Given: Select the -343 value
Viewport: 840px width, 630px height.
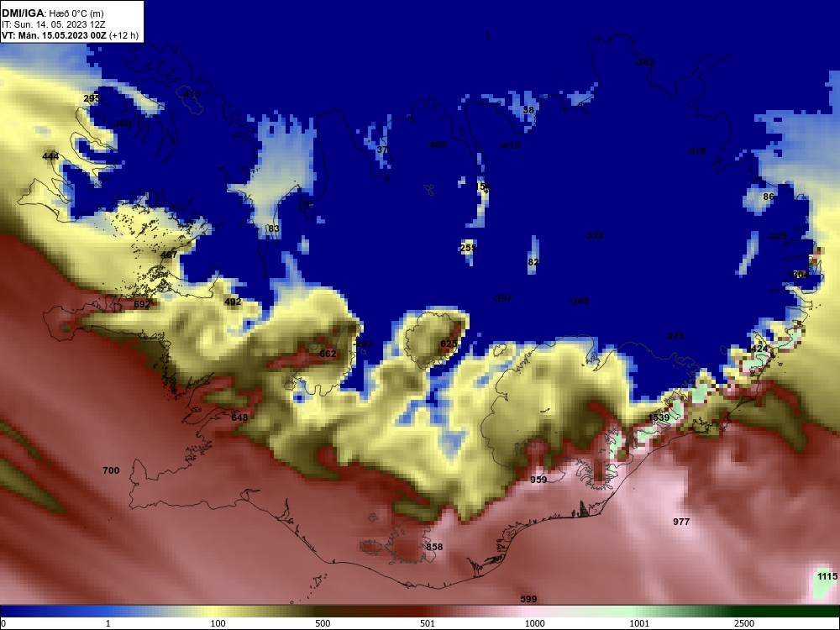Looking at the screenshot, I should (x=579, y=301).
